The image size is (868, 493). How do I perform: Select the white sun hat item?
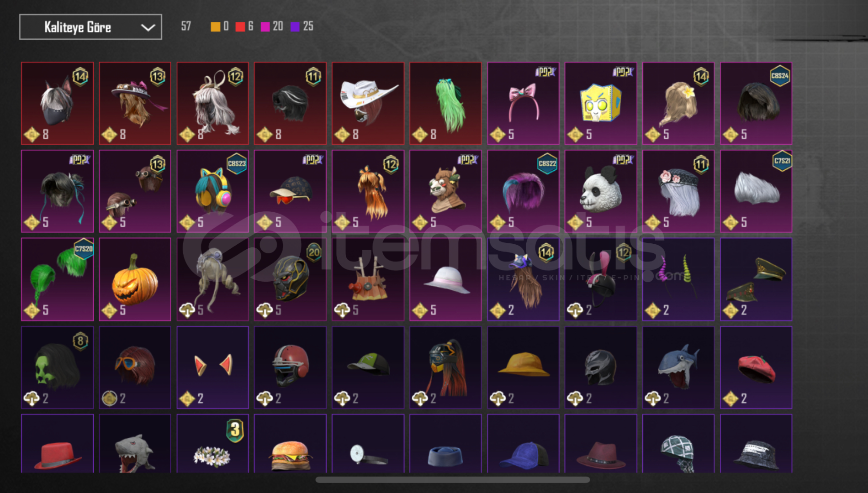[x=445, y=279]
